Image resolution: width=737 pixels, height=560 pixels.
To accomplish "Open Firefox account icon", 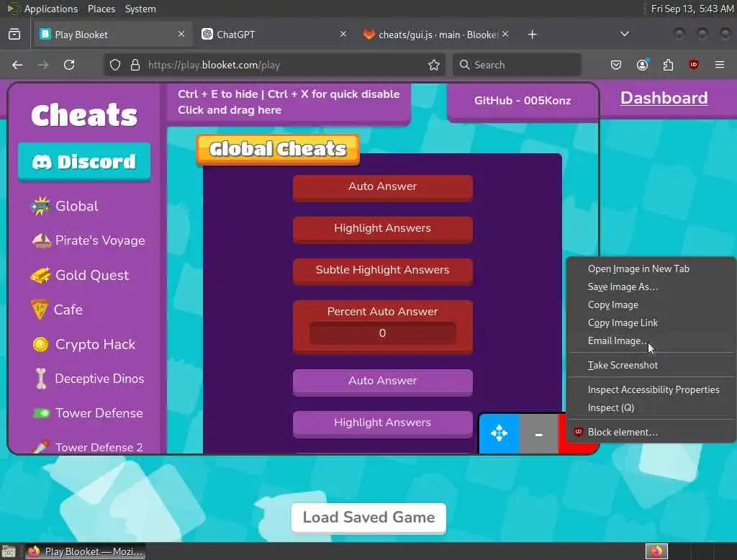I will click(x=643, y=65).
